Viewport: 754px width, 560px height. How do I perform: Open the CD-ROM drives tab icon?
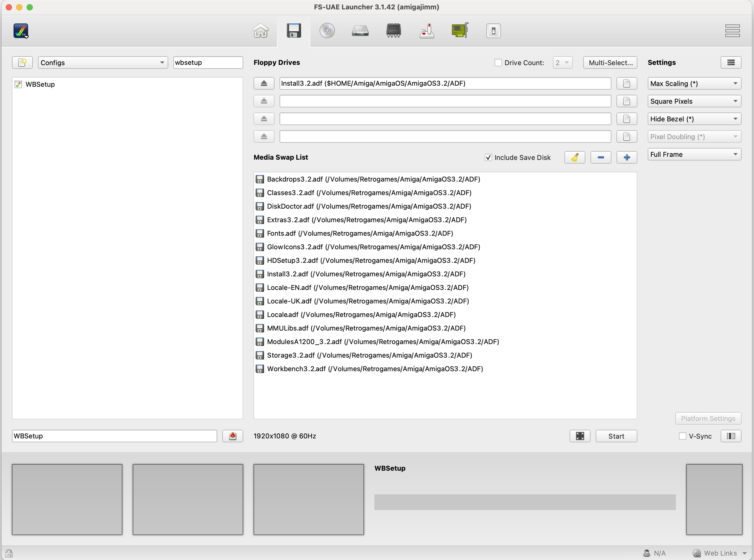point(327,31)
